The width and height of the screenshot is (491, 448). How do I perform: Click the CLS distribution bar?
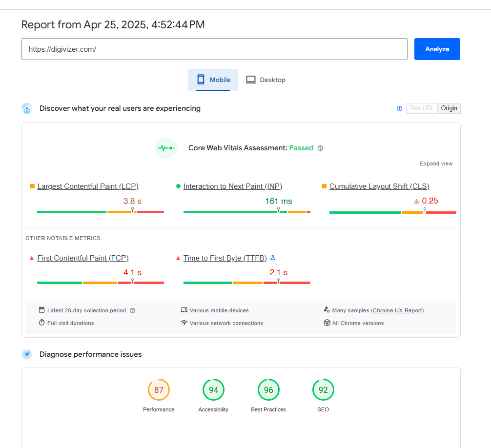click(x=393, y=212)
